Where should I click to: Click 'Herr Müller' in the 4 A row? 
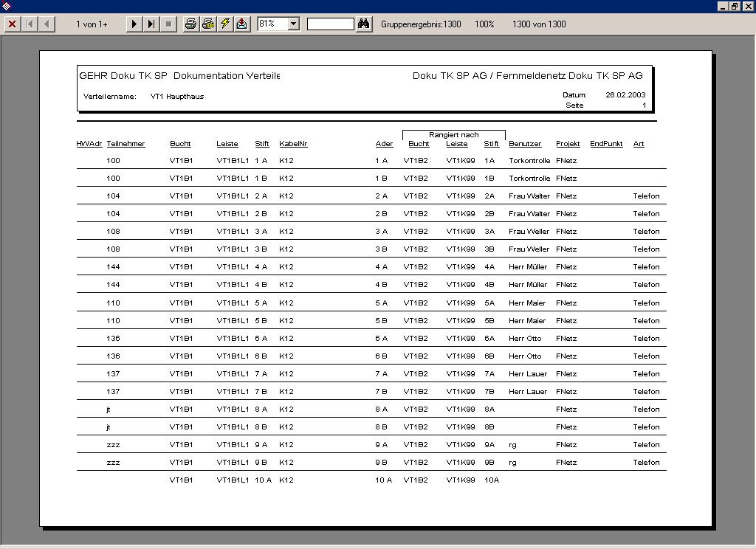point(528,267)
